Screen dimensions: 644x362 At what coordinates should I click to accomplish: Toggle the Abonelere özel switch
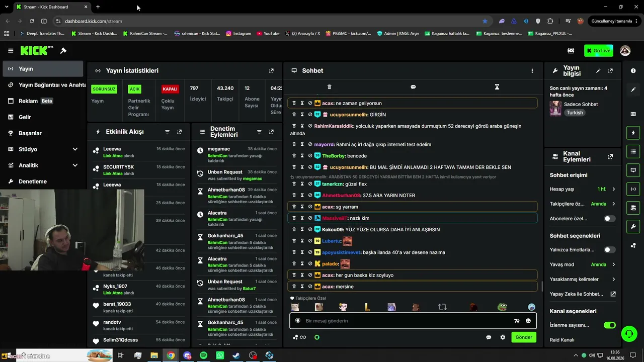click(x=609, y=219)
